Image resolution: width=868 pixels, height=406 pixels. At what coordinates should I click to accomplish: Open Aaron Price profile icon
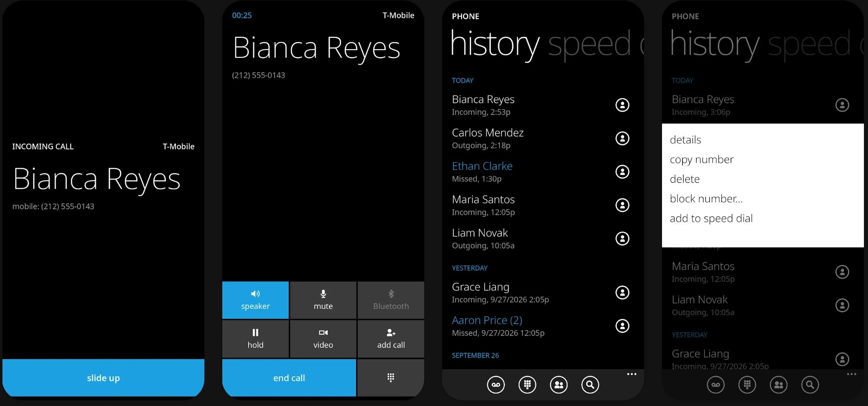coord(622,326)
